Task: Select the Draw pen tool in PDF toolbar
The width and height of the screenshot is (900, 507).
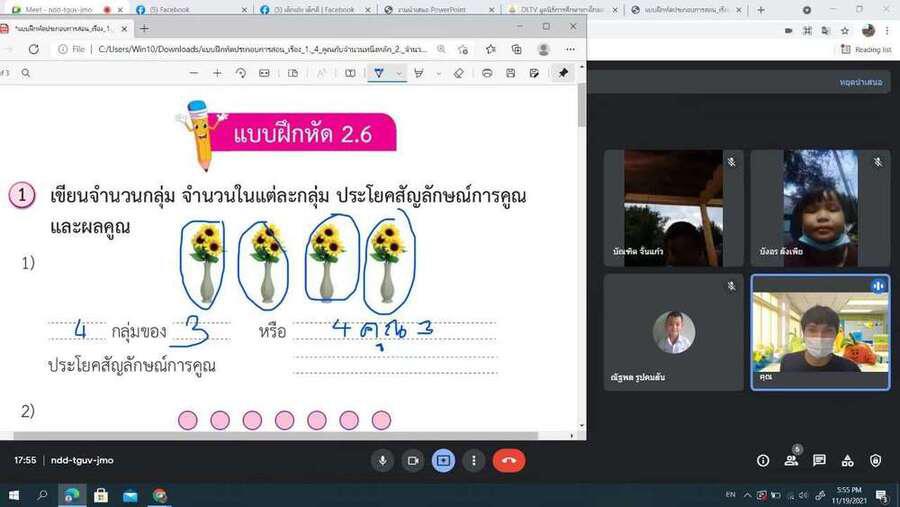Action: click(x=379, y=73)
